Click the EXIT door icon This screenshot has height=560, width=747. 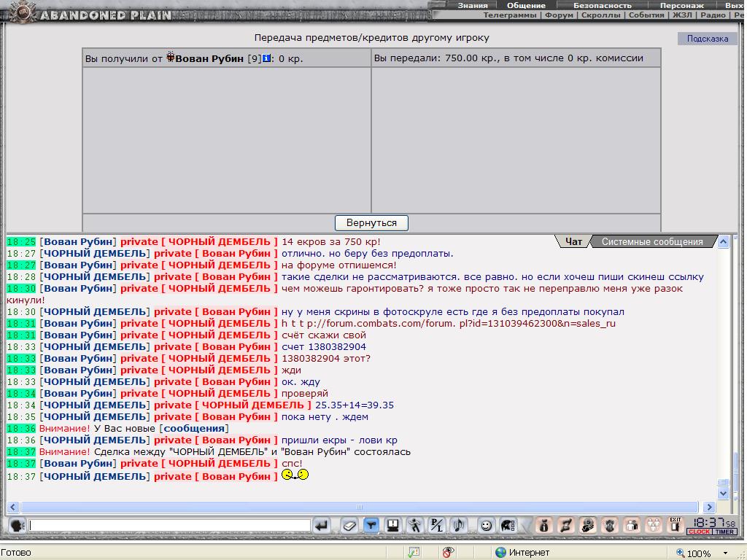click(676, 525)
